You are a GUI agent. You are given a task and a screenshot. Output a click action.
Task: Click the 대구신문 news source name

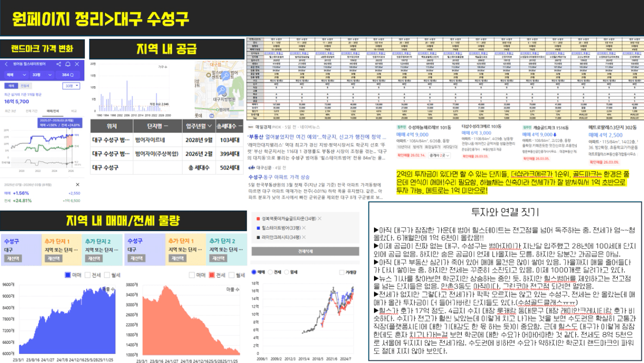(264, 167)
